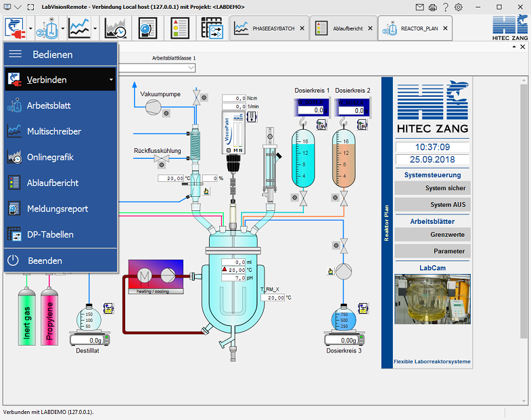Image resolution: width=531 pixels, height=420 pixels.
Task: Toggle indicator beside the top vacuum valve
Action: point(204,97)
